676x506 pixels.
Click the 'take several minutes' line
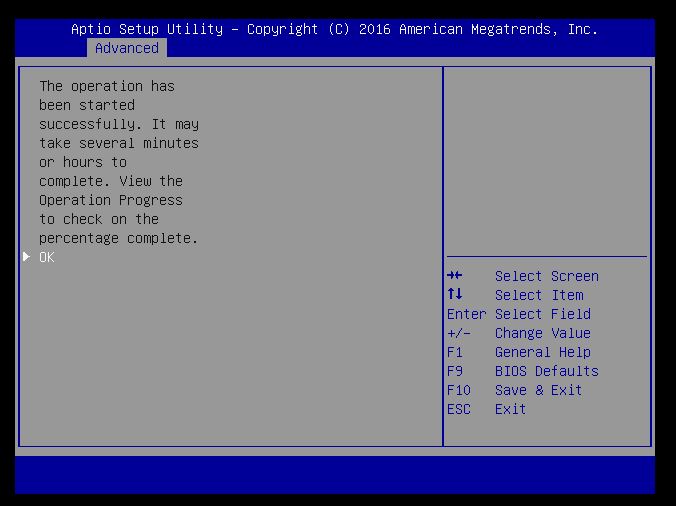point(119,143)
